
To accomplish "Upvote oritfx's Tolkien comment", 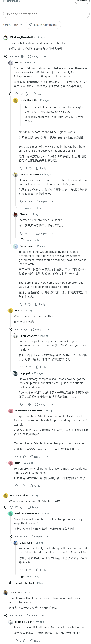I will tap(16, 486).
